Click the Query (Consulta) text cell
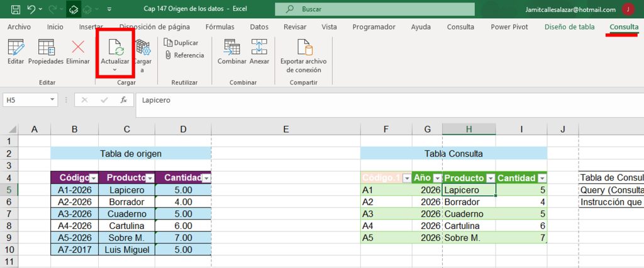The width and height of the screenshot is (644, 268). [x=611, y=190]
